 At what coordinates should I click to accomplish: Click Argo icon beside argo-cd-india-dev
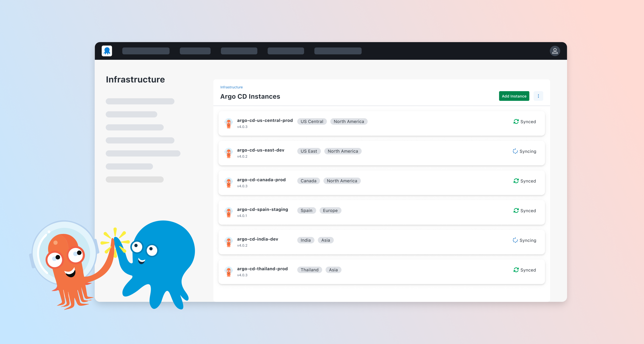pyautogui.click(x=228, y=242)
